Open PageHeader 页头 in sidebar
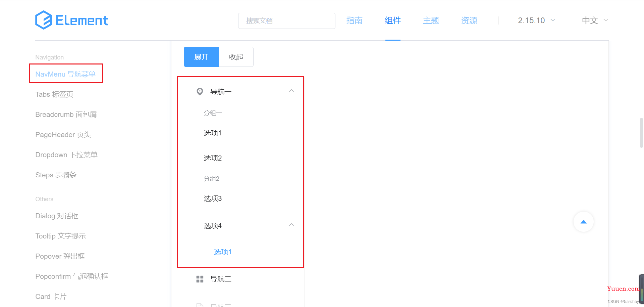This screenshot has width=644, height=307. click(x=63, y=134)
